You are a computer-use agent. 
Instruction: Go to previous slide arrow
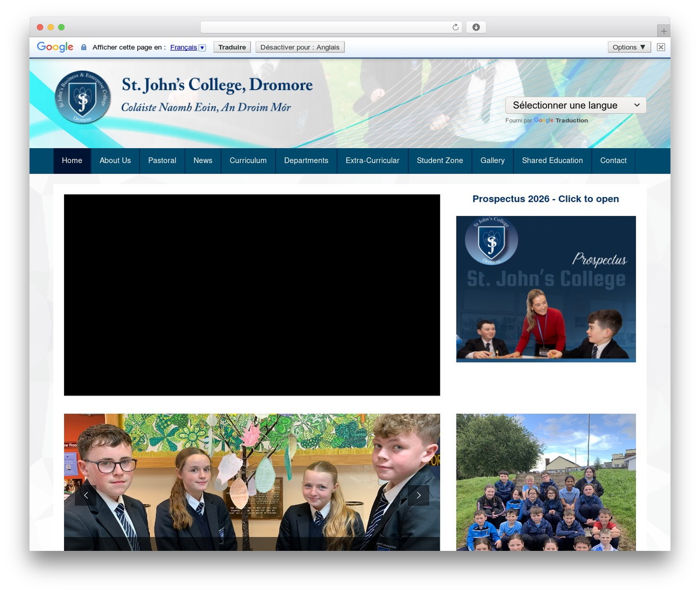click(85, 495)
